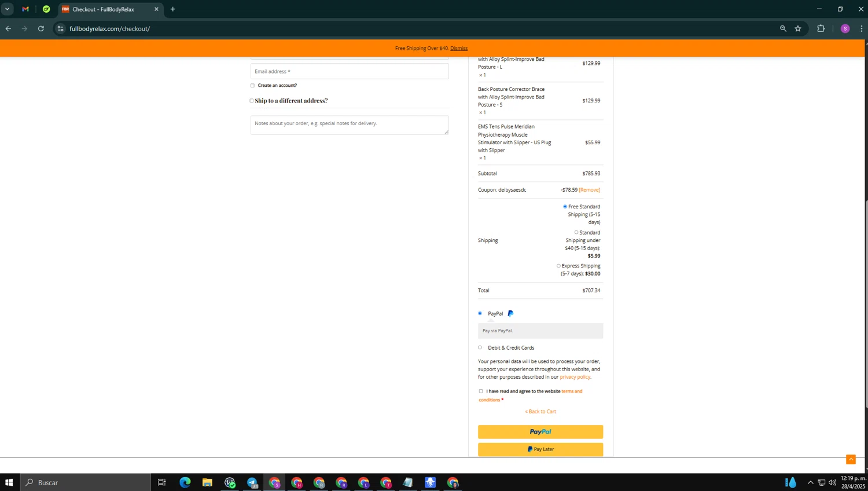Dismiss the free shipping banner
Screen dimensions: 868x491
459,48
